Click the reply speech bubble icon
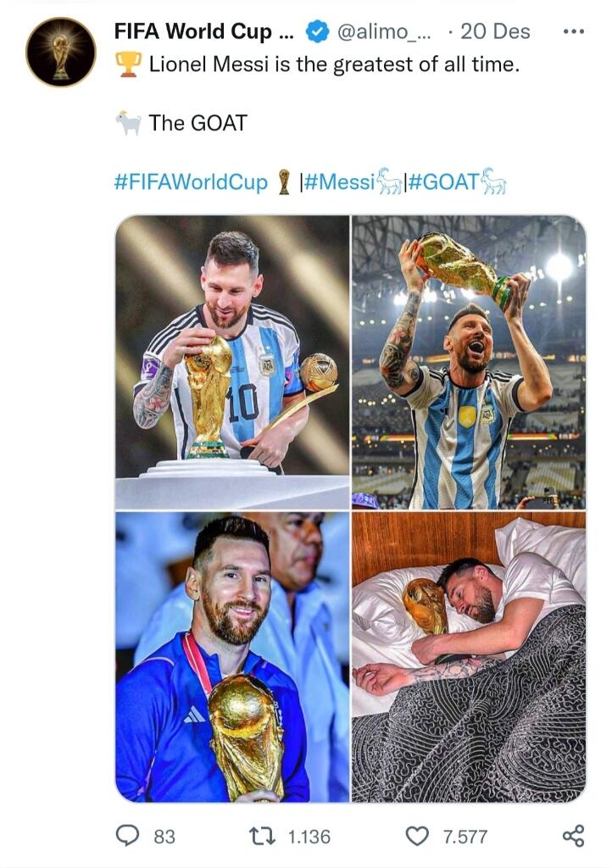The height and width of the screenshot is (868, 612). (x=127, y=836)
